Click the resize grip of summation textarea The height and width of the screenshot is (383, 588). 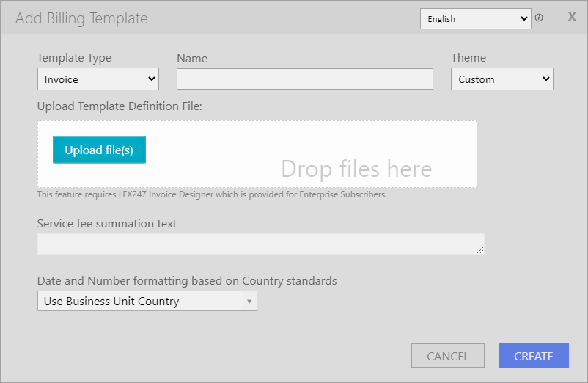click(480, 250)
